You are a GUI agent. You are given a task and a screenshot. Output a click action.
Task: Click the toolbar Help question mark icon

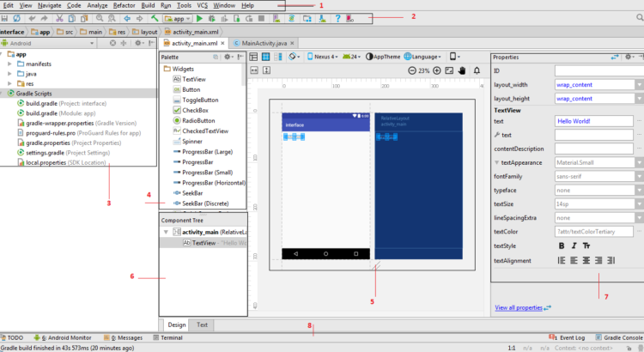[x=337, y=18]
